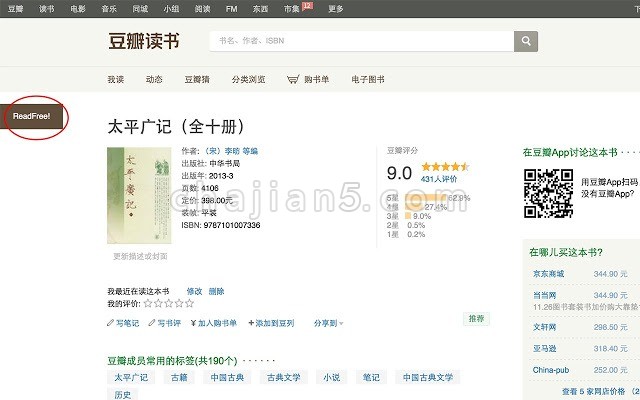The height and width of the screenshot is (400, 640).
Task: Click the 古典文学 tag
Action: (284, 378)
